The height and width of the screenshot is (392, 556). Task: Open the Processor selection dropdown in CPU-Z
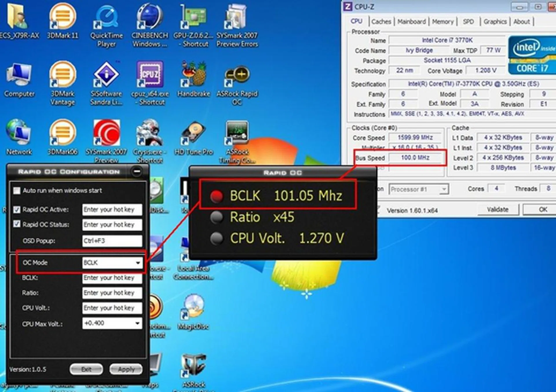tap(444, 189)
